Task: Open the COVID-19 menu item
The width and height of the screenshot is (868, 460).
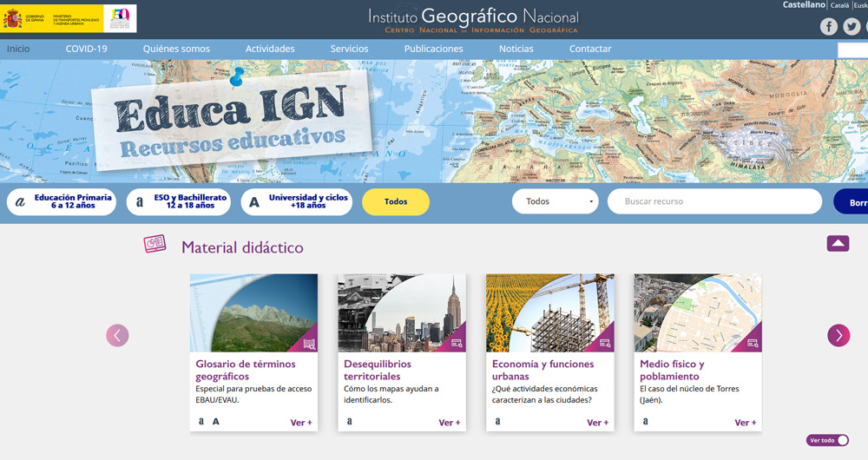Action: coord(86,49)
